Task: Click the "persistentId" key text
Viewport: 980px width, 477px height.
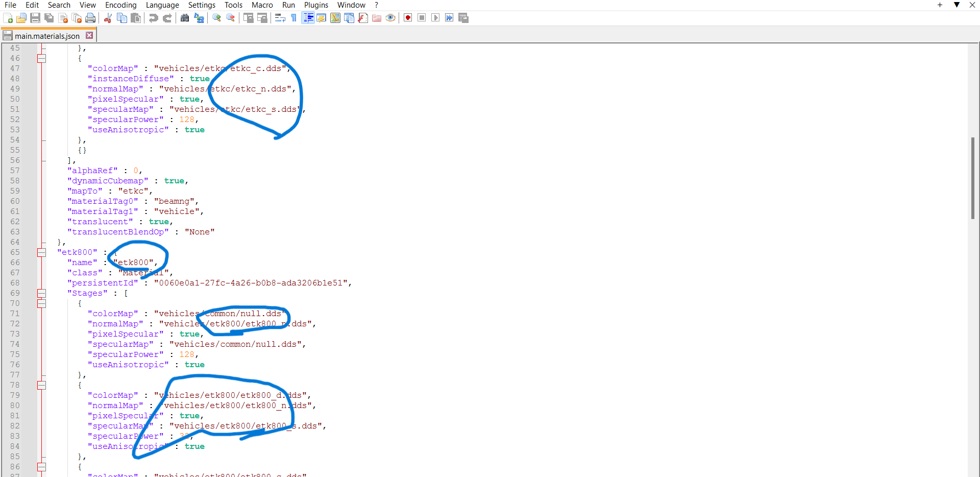Action: tap(103, 283)
